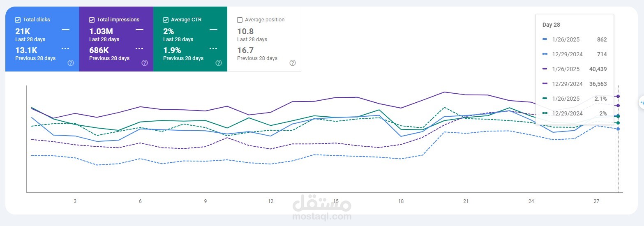Enable the Average position checkbox
Image resolution: width=644 pixels, height=226 pixels.
[240, 20]
